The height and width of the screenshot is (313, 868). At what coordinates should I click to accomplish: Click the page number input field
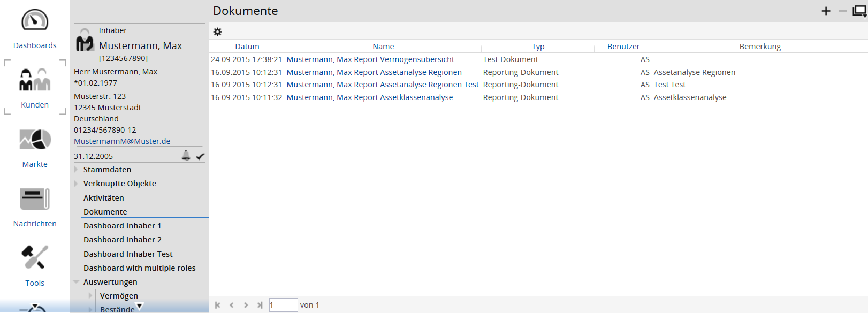click(283, 305)
